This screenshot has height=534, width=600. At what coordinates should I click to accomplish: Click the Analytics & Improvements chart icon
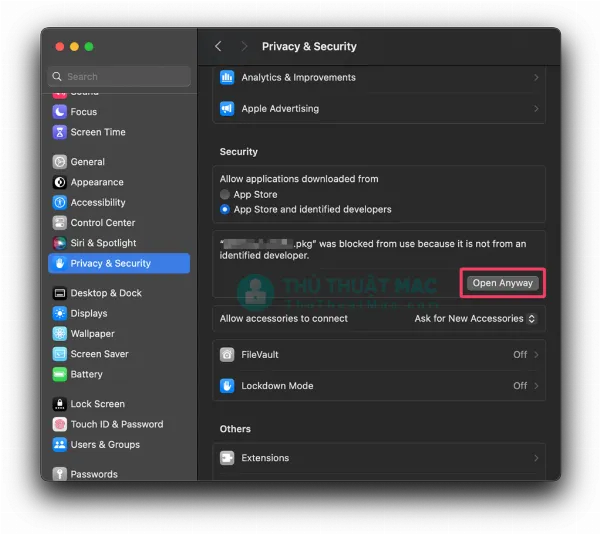(x=227, y=77)
